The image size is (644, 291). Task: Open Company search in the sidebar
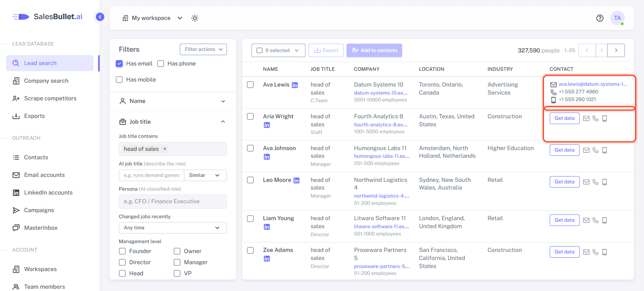[x=50, y=81]
